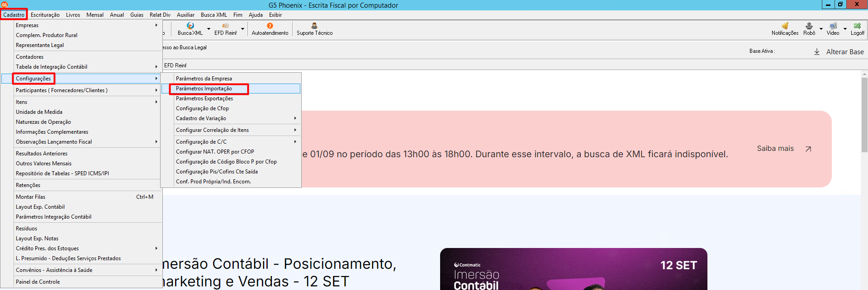
Task: Expand Participantes (Fornecedores/Clientes) submenu
Action: tap(157, 90)
